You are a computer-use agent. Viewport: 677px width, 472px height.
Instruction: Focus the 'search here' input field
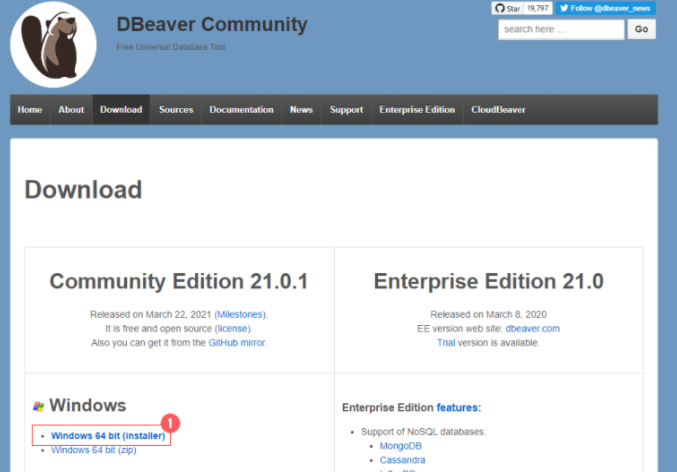(x=561, y=29)
